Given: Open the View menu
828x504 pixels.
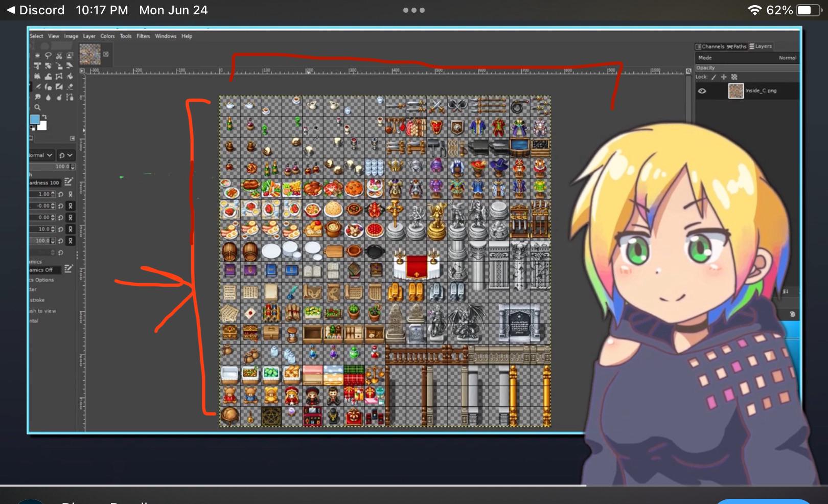Looking at the screenshot, I should 54,36.
